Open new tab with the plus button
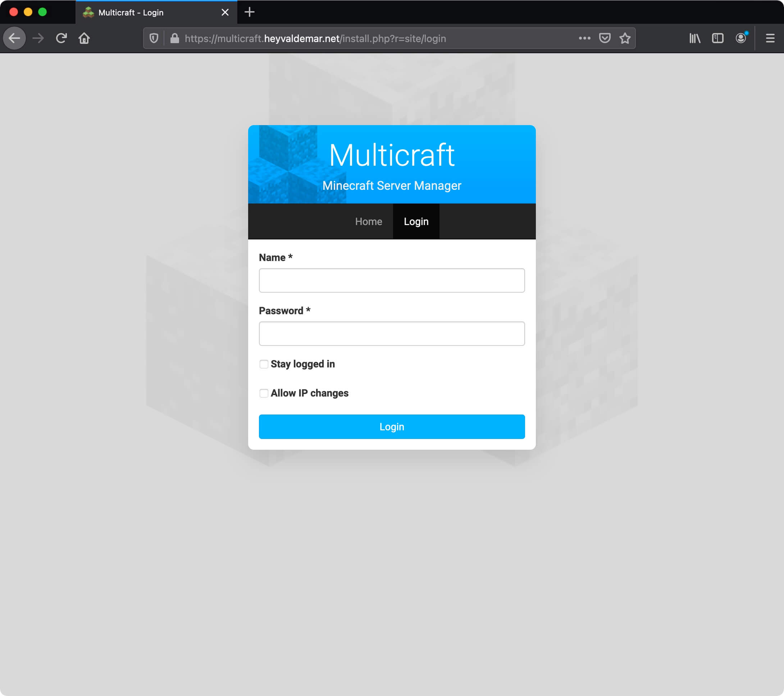Screen dimensions: 784x696 point(249,12)
